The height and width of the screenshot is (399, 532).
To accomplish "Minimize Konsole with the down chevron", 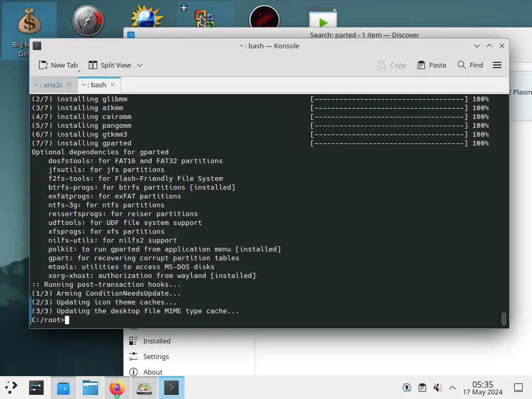I will pos(477,46).
